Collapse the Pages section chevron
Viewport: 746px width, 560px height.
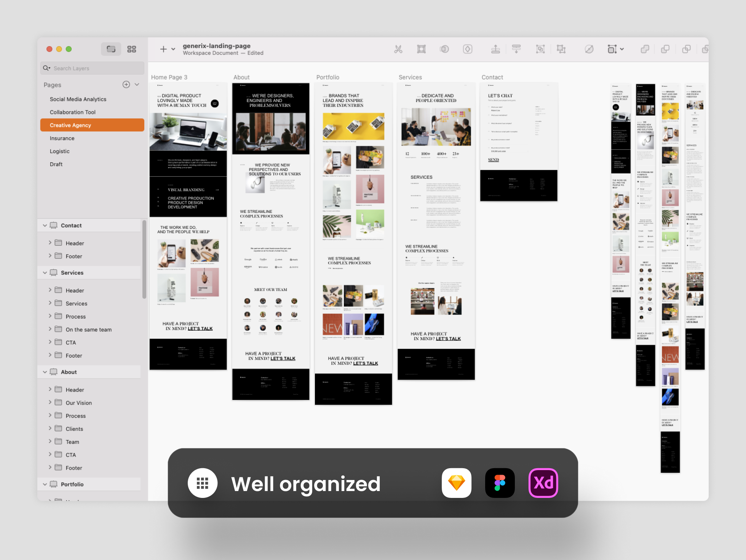click(137, 85)
